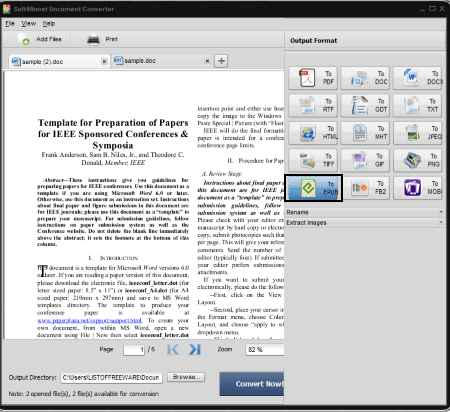Image resolution: width=450 pixels, height=412 pixels.
Task: Click the Browse... button
Action: point(186,377)
